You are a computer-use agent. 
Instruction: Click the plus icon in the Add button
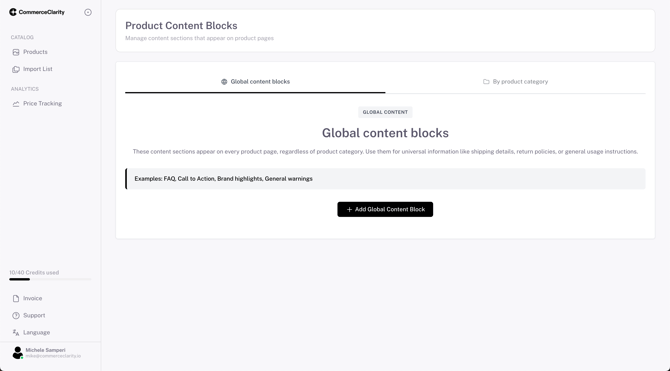click(x=349, y=209)
